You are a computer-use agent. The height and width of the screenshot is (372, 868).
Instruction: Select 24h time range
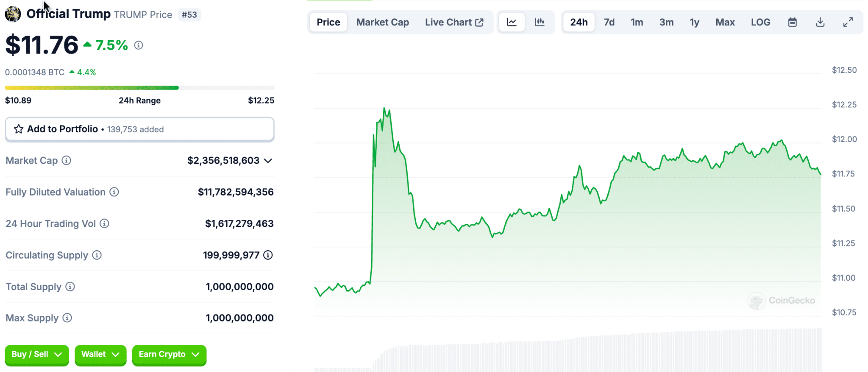pyautogui.click(x=579, y=22)
